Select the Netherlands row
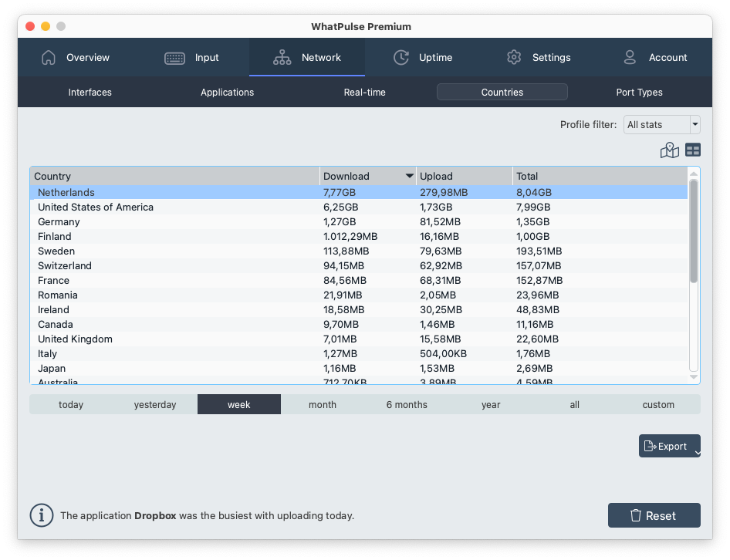Viewport: 730px width, 560px height. (359, 192)
